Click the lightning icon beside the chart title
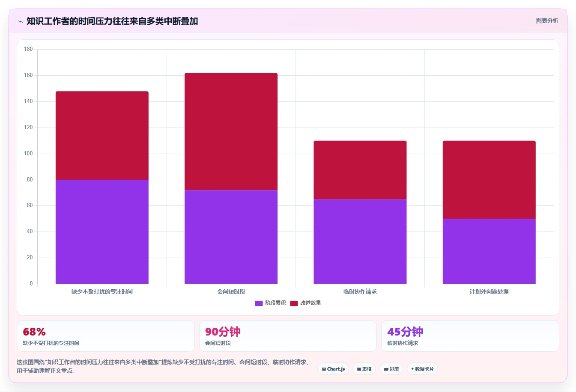 20,21
